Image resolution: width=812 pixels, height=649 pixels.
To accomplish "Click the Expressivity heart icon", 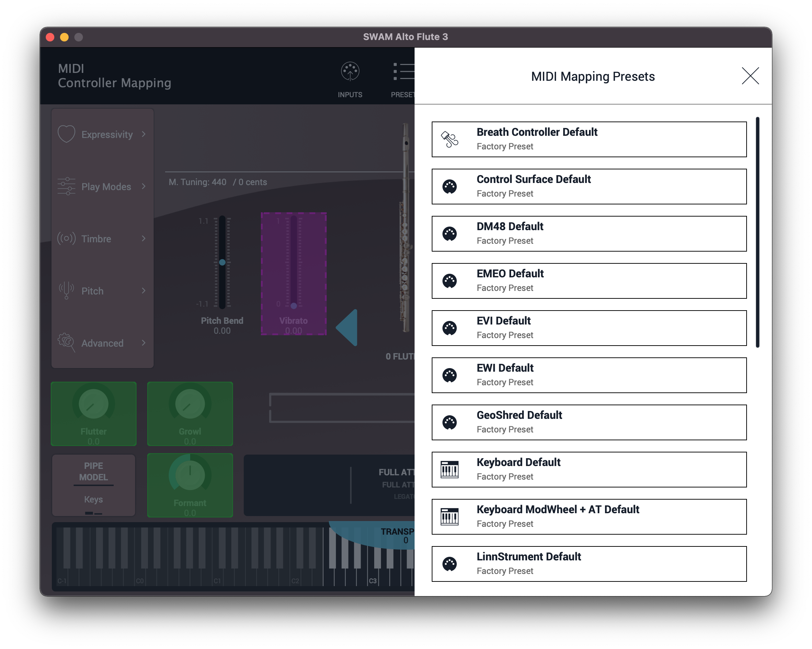I will [66, 134].
